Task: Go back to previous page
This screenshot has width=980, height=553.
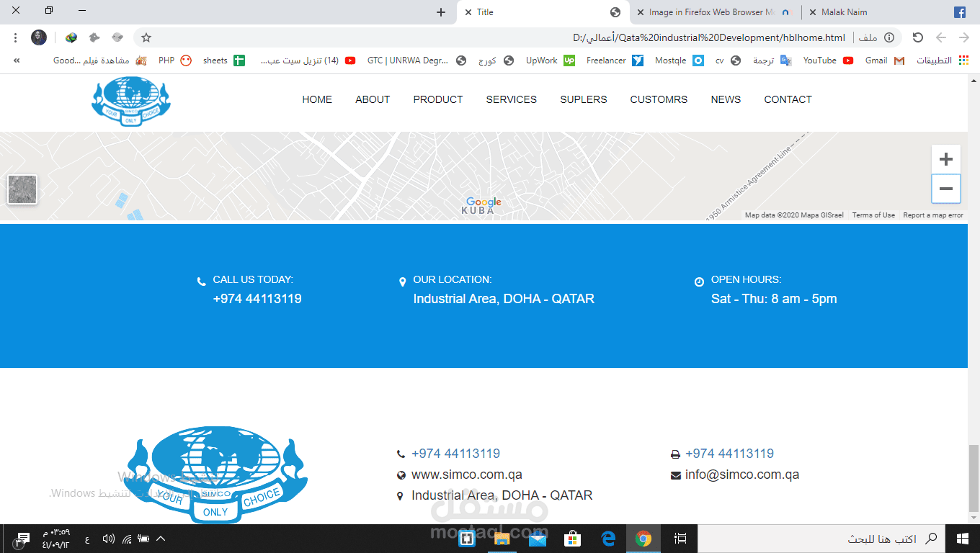Action: click(941, 37)
